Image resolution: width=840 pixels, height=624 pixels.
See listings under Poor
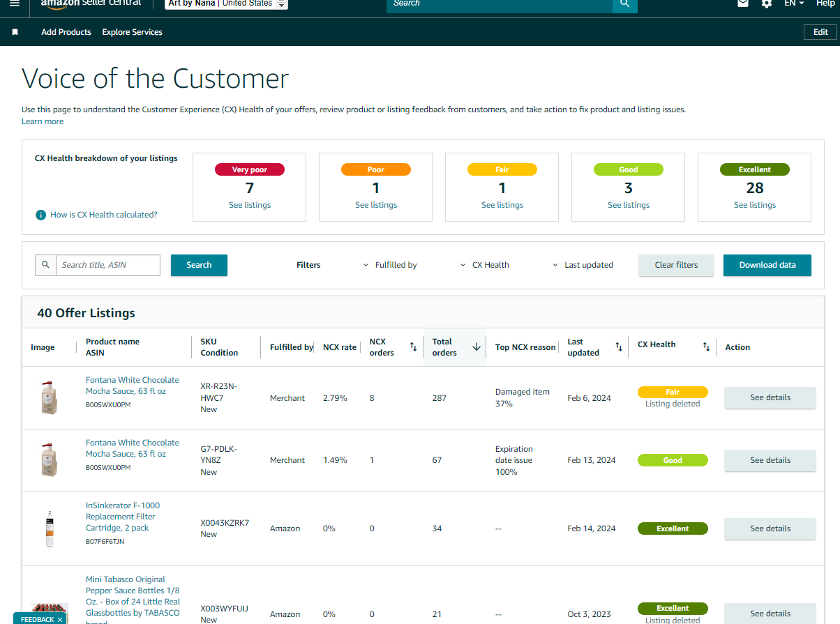376,205
